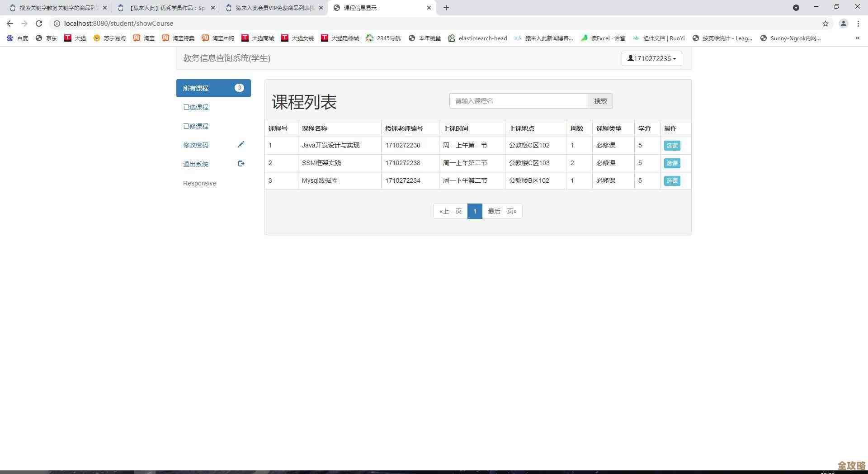
Task: Click the pencil icon beside 修改密码
Action: (x=241, y=145)
